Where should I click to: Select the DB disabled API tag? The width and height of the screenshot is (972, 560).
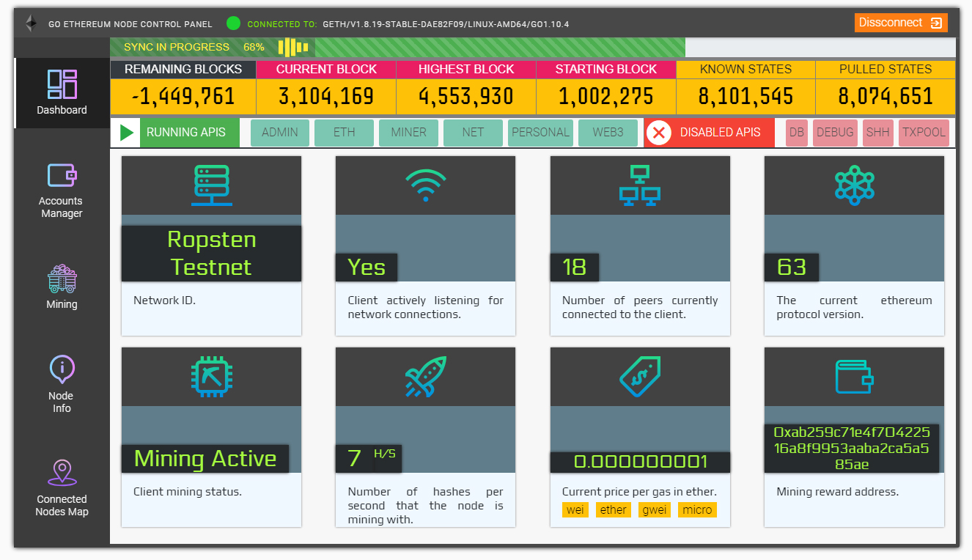[796, 133]
